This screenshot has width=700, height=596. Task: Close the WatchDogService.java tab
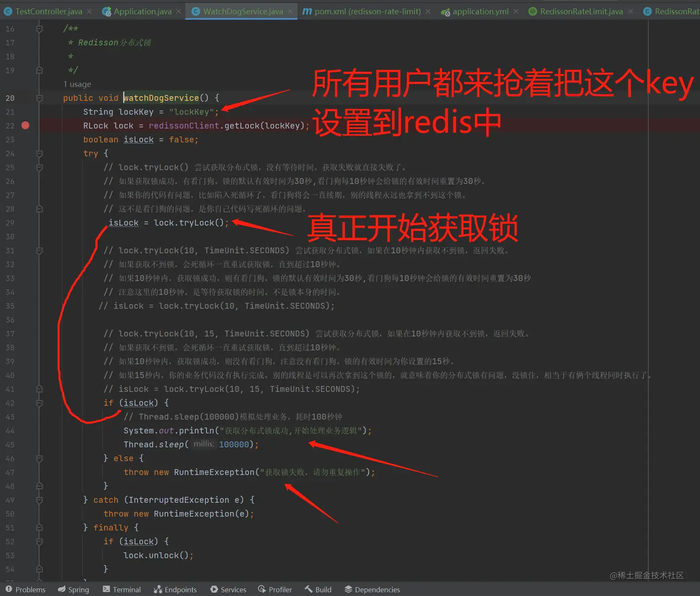click(290, 12)
